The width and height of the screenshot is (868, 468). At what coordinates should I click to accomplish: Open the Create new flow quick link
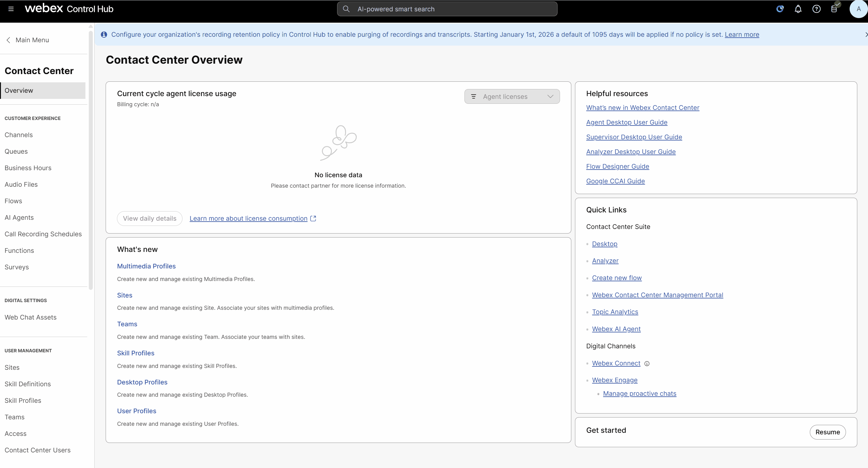coord(617,278)
